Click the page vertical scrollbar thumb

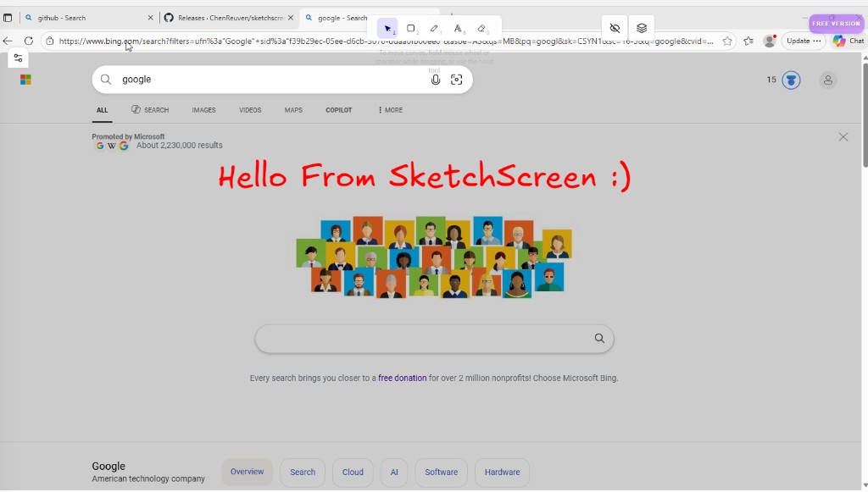865,113
